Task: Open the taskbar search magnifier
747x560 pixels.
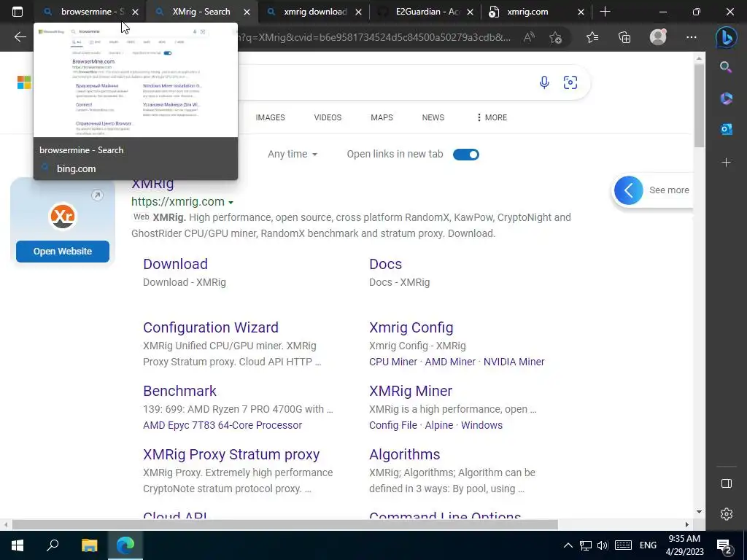Action: point(53,545)
